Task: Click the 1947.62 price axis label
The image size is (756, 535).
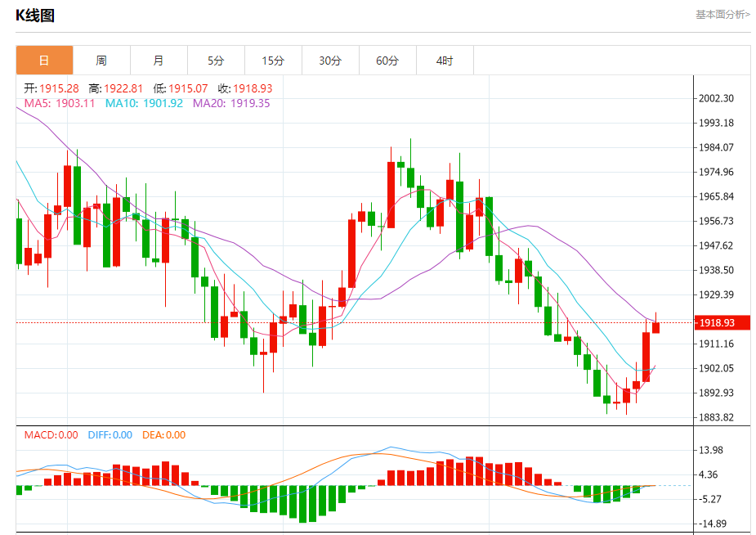Action: (717, 245)
